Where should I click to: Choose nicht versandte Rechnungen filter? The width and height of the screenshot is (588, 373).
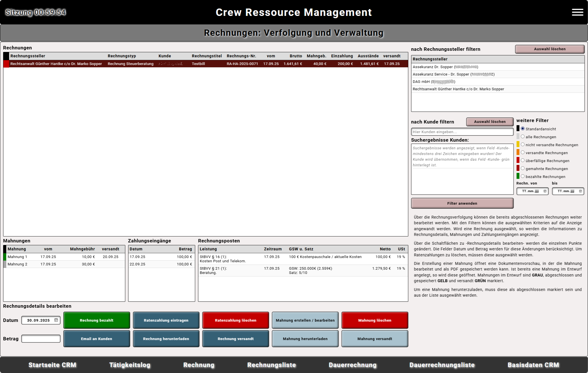522,144
